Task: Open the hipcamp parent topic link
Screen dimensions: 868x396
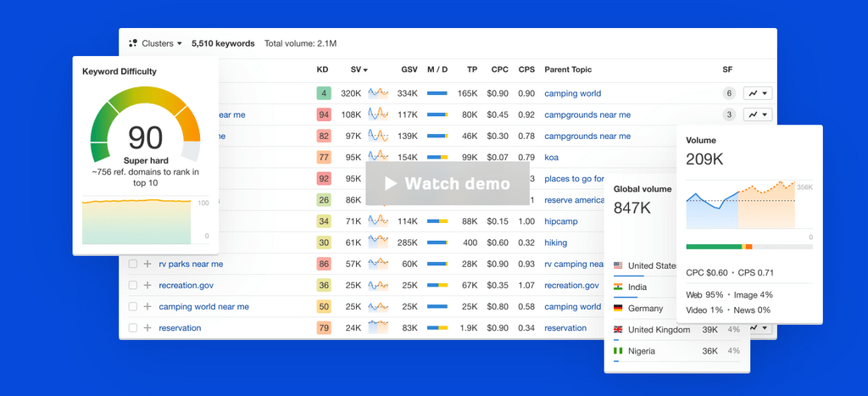Action: (561, 221)
